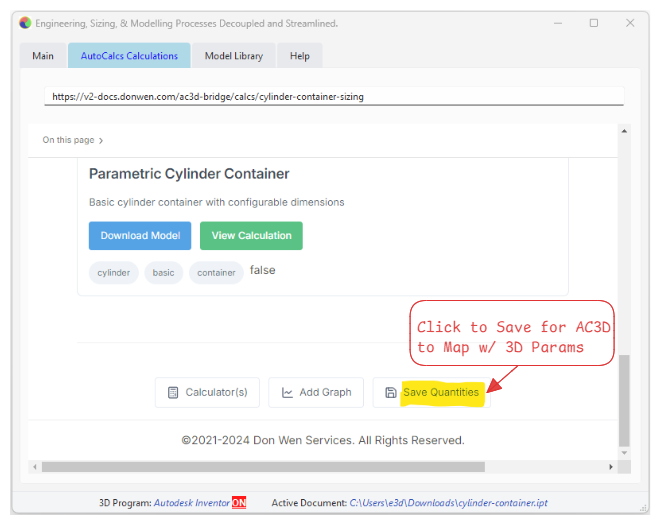Screen dimensions: 660x525
Task: Click the vertical scrollbar thumb
Action: tap(624, 400)
